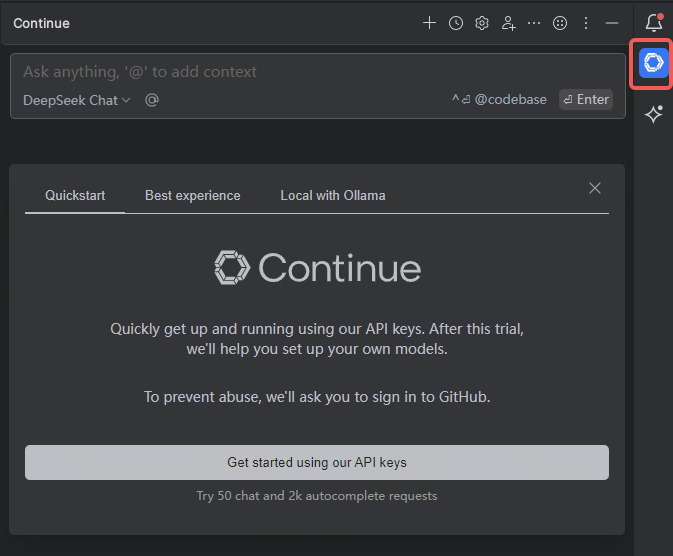This screenshot has height=556, width=673.
Task: Open the vertical kebab options menu
Action: [x=586, y=23]
